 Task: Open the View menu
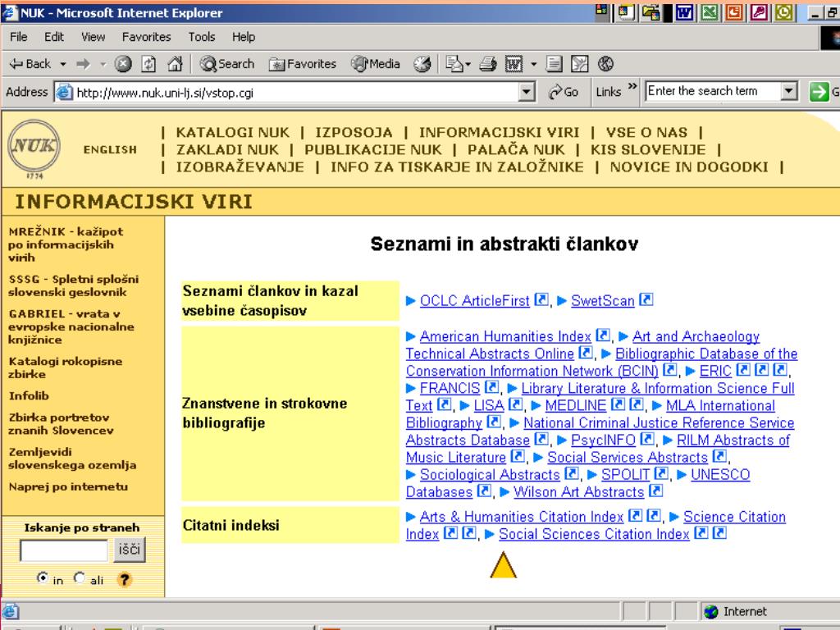(x=93, y=37)
